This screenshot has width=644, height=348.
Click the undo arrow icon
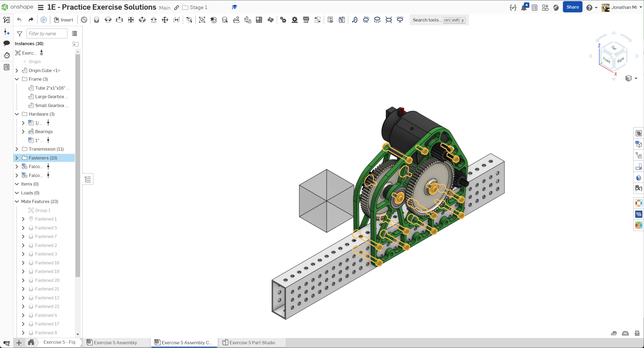coord(19,20)
